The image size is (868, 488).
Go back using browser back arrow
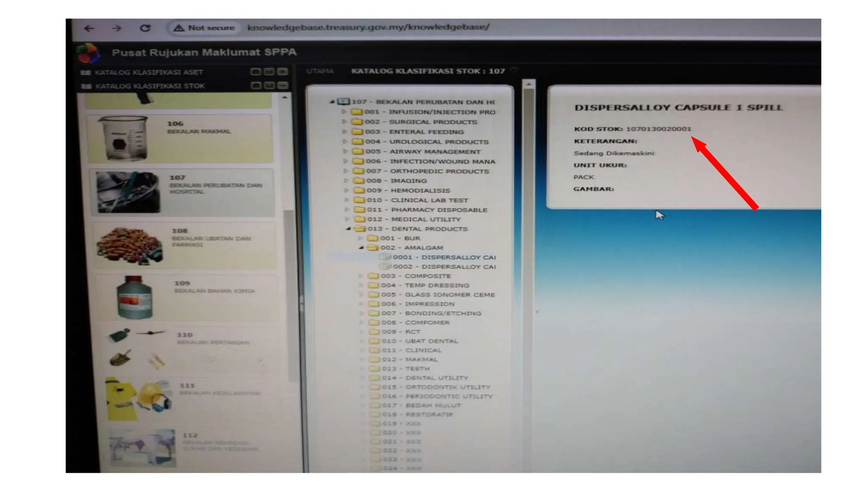(x=89, y=28)
